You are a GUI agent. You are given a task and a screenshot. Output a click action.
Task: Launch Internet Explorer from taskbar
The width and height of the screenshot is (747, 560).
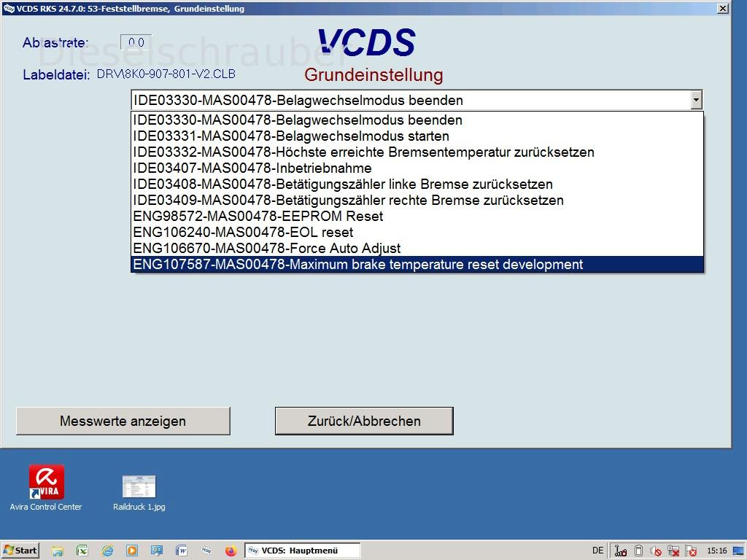(x=108, y=551)
